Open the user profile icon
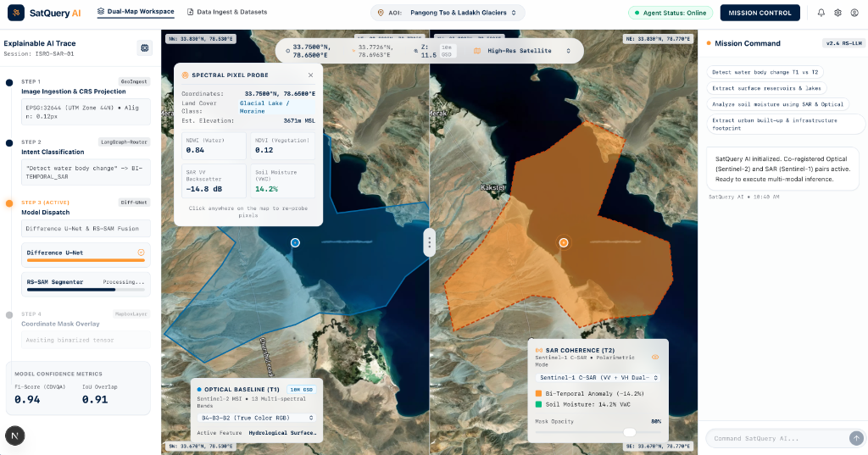The image size is (868, 455). (x=854, y=13)
